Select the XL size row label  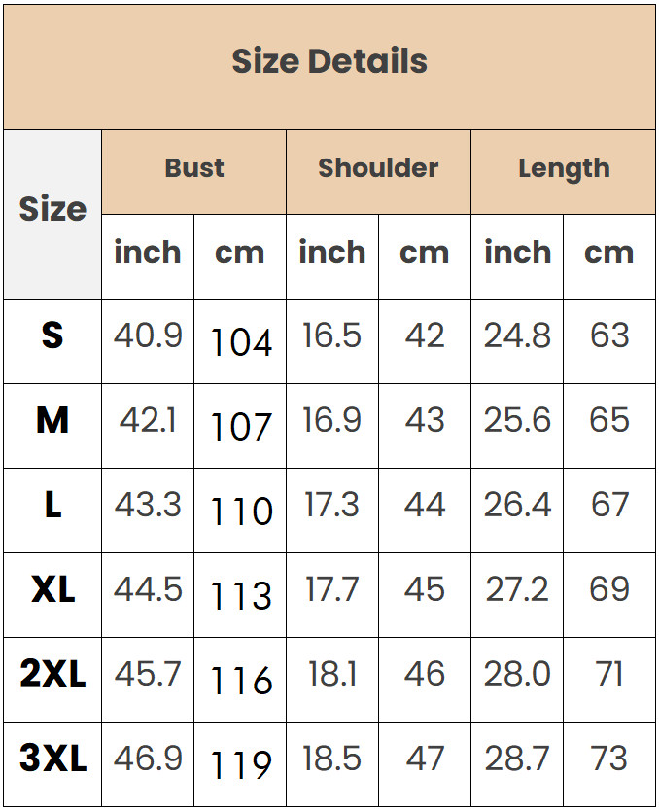coord(52,590)
